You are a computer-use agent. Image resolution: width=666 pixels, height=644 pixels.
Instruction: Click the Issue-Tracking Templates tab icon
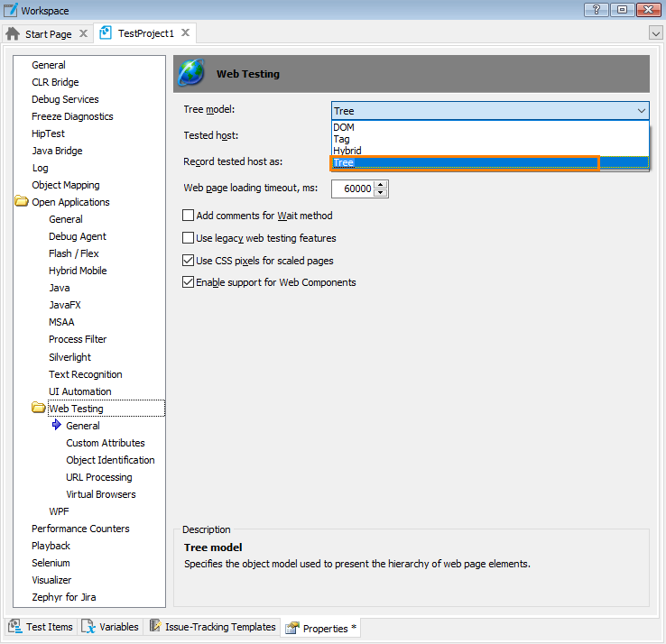(155, 627)
